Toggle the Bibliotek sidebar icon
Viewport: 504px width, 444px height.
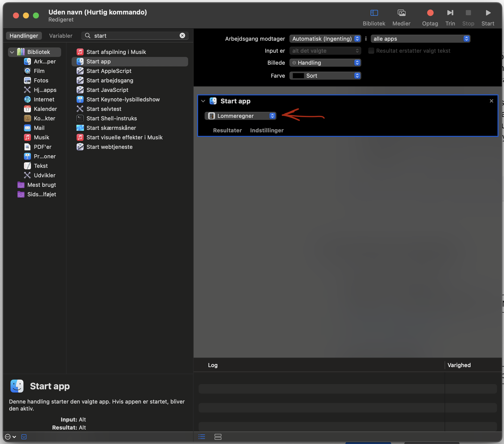click(374, 13)
